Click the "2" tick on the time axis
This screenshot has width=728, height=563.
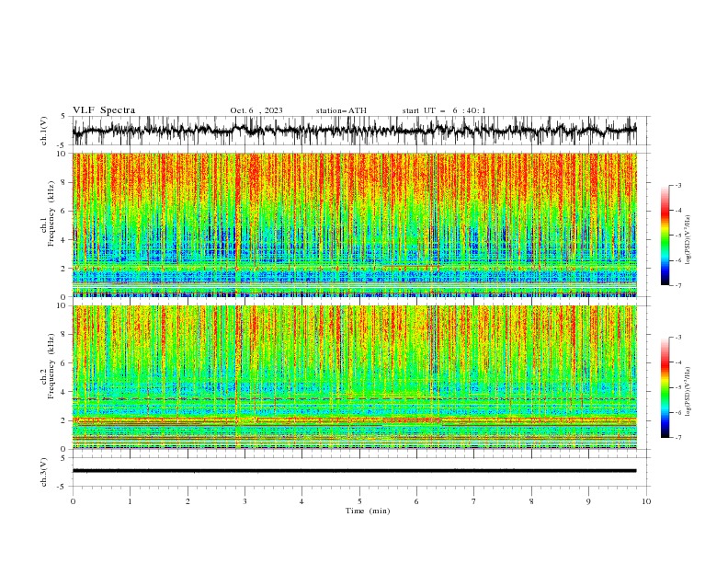pyautogui.click(x=188, y=501)
